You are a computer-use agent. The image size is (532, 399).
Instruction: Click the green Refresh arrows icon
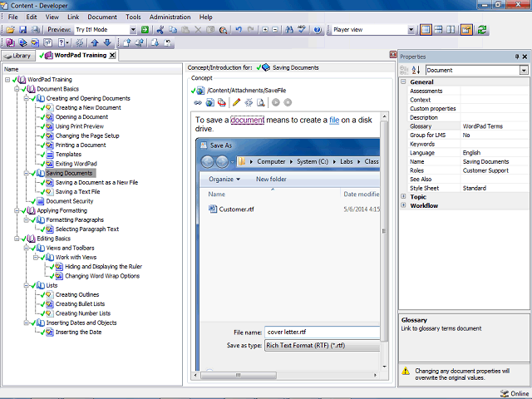482,30
